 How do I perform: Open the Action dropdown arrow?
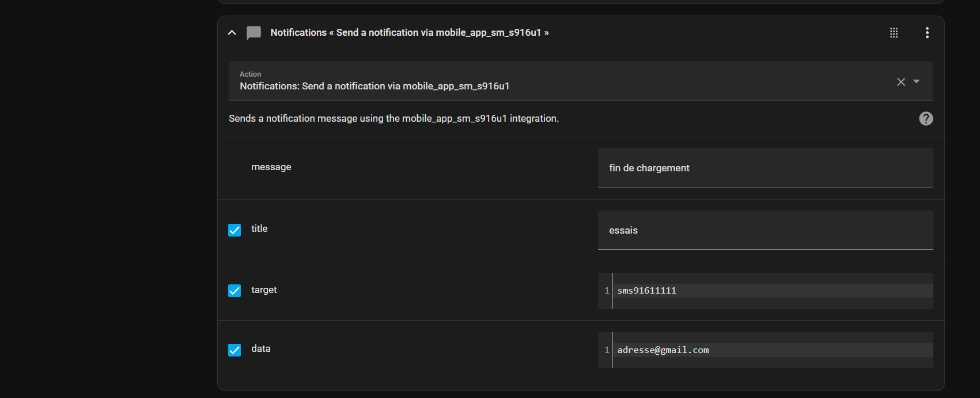917,82
